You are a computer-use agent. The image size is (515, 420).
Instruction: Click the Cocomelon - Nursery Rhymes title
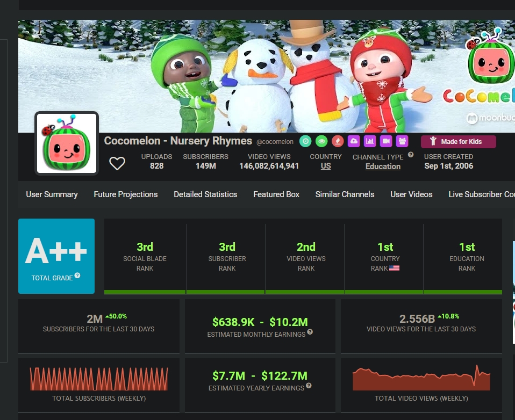point(178,141)
